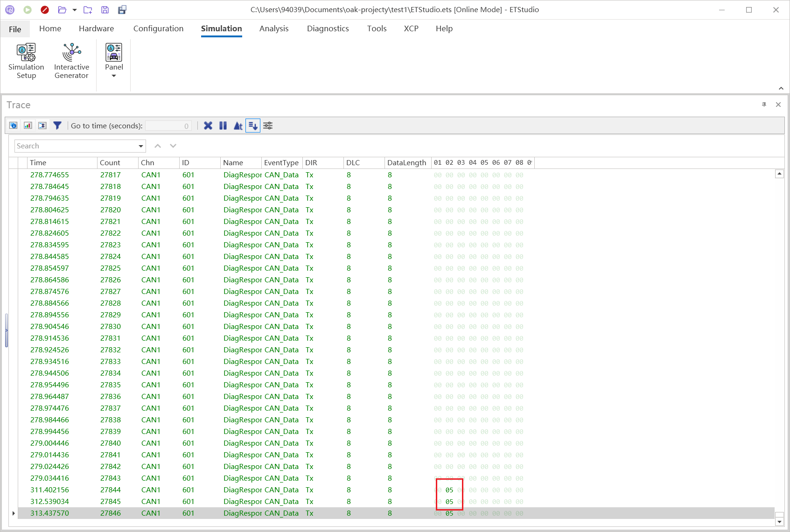This screenshot has height=532, width=790.
Task: Toggle delta time display mode
Action: click(238, 126)
